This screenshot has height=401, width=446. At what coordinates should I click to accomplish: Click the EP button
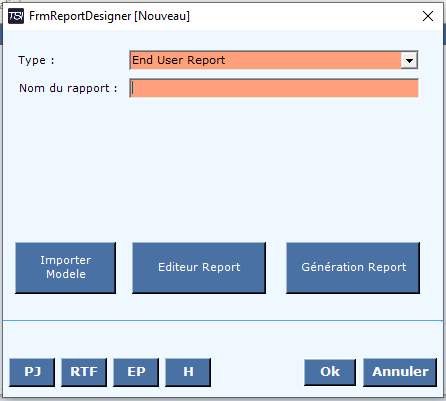pos(136,372)
